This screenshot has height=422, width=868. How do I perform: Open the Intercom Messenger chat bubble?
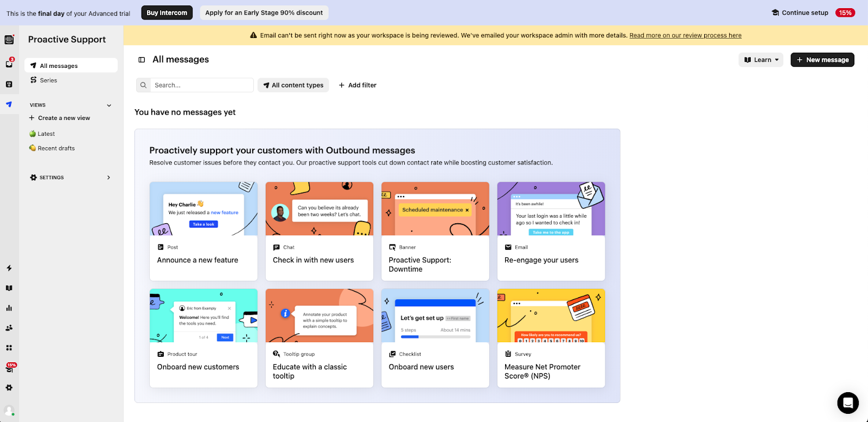848,403
